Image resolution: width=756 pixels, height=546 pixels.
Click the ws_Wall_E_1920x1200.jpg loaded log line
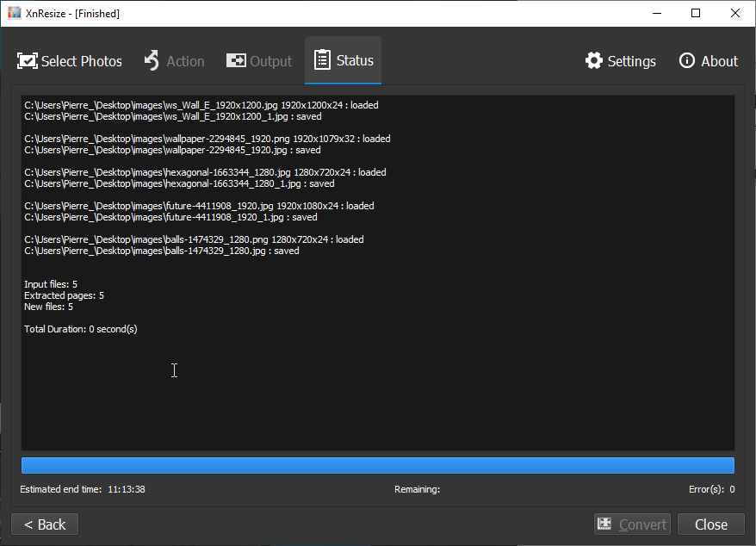click(201, 105)
